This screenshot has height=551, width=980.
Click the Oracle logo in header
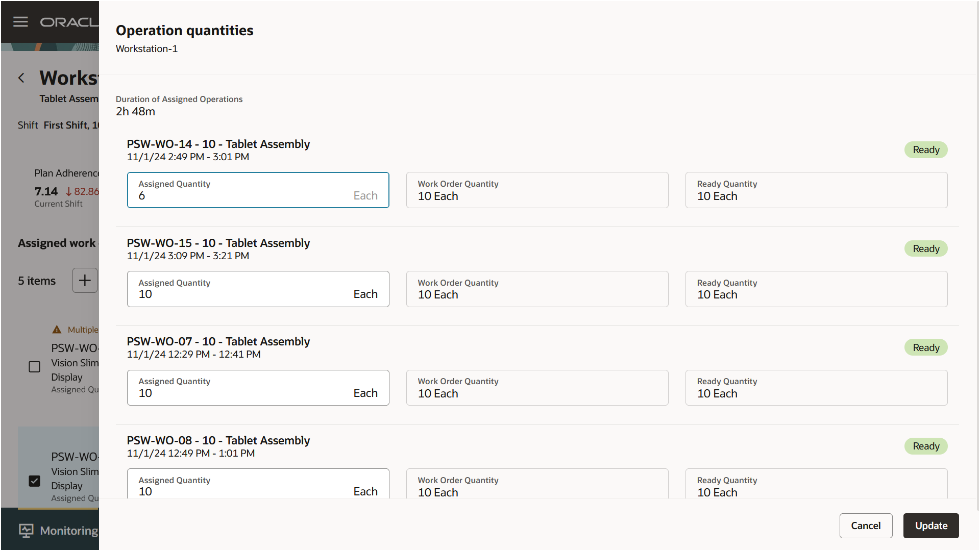pos(69,22)
